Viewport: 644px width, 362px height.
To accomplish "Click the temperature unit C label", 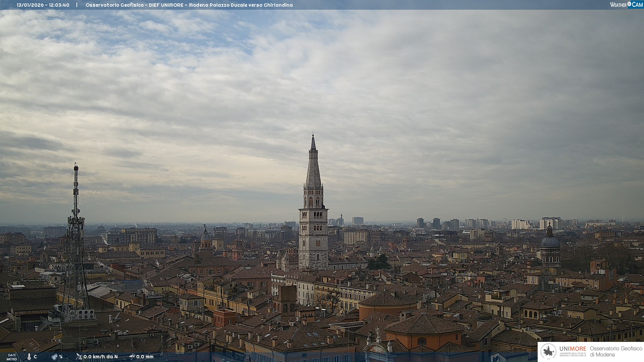I will 35,357.
